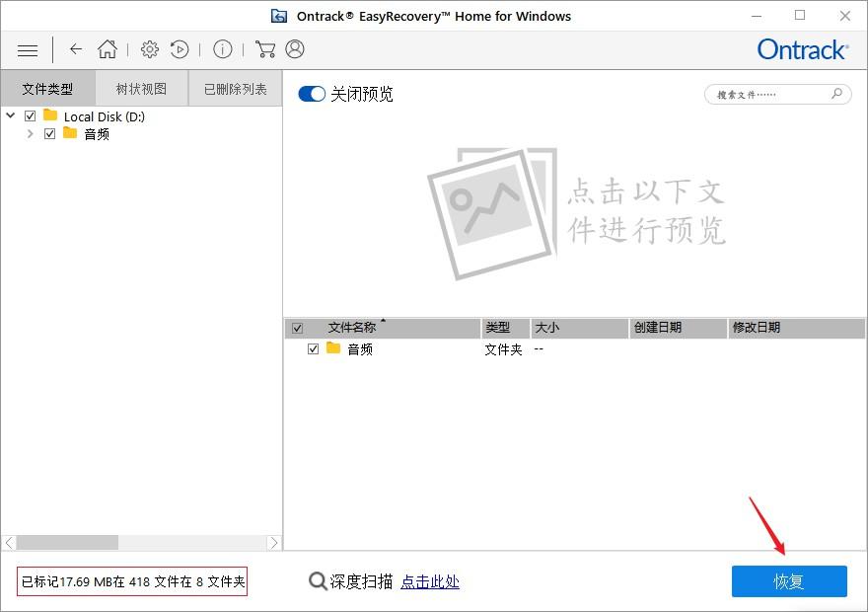
Task: Sort by the 大小 column header
Action: (580, 328)
